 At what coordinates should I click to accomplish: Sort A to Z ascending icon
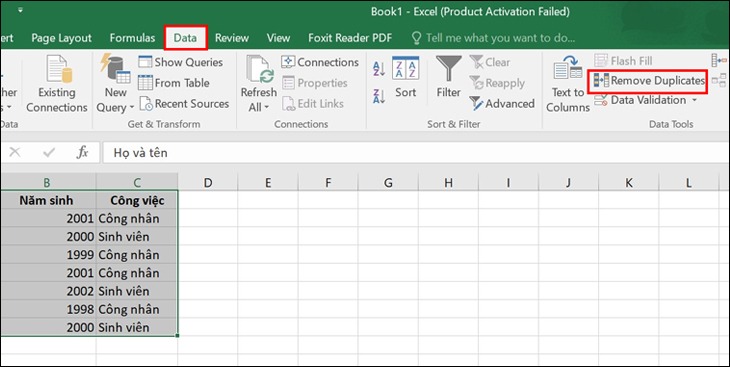point(379,69)
